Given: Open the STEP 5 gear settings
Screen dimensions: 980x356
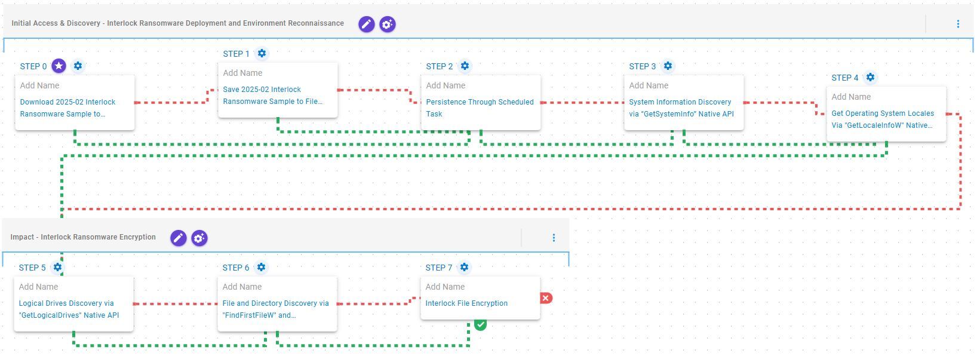Looking at the screenshot, I should [57, 268].
